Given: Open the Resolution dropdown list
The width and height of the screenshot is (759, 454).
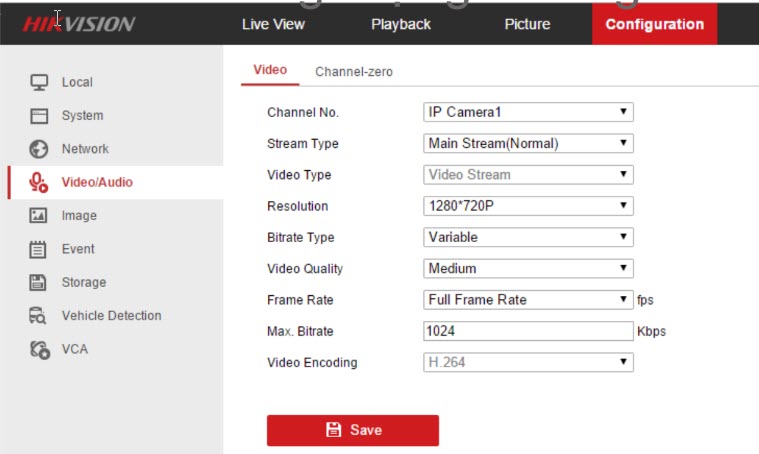Looking at the screenshot, I should tap(528, 206).
